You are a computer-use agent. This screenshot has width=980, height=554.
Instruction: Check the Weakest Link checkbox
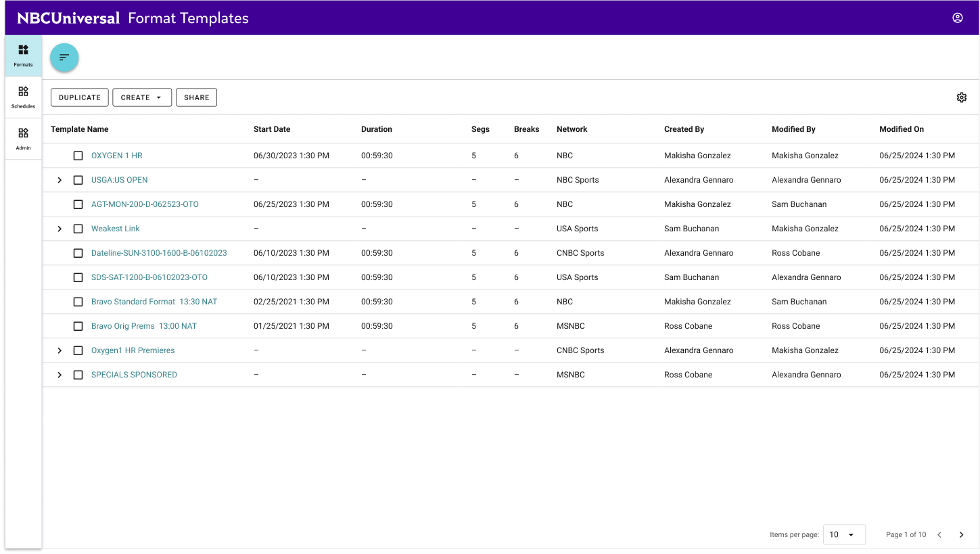pos(78,229)
